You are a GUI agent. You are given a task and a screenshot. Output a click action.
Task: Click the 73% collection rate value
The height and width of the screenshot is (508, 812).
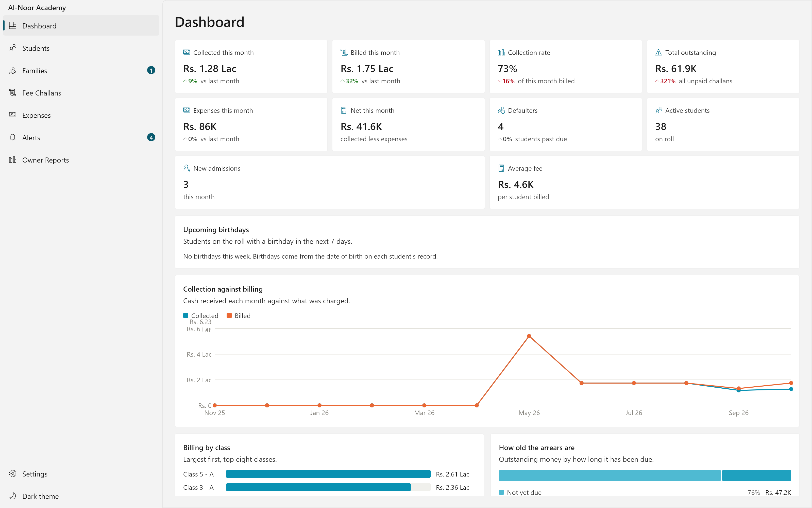point(507,69)
